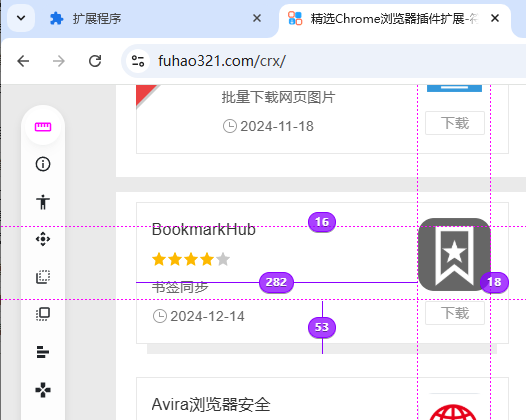The image size is (526, 420).
Task: Click the Avira red globe icon
Action: click(453, 412)
